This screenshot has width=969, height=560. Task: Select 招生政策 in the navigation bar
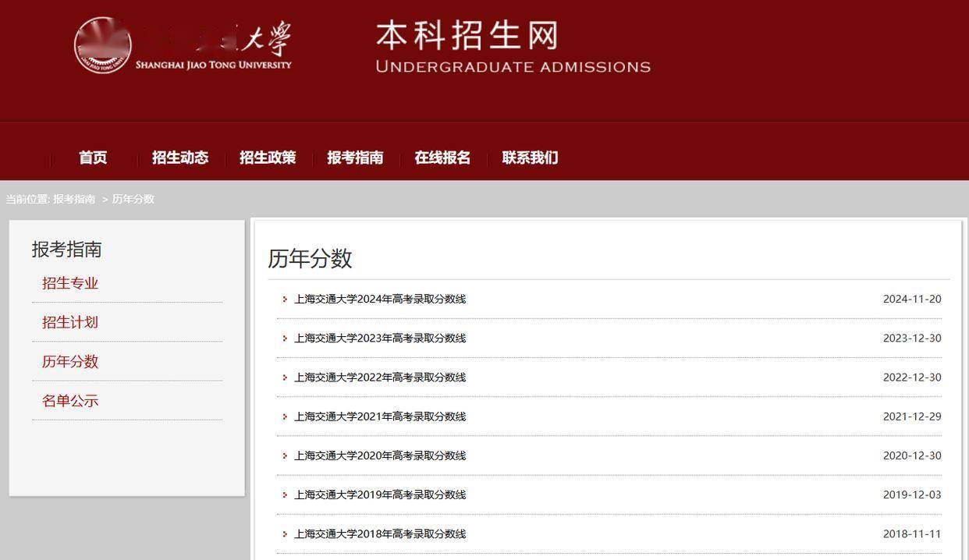click(x=268, y=158)
